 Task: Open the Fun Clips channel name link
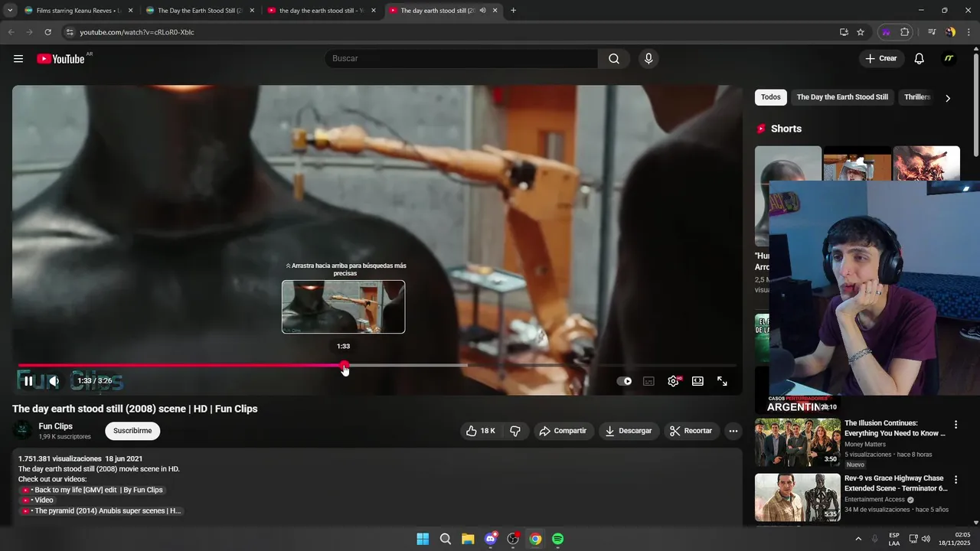coord(56,426)
